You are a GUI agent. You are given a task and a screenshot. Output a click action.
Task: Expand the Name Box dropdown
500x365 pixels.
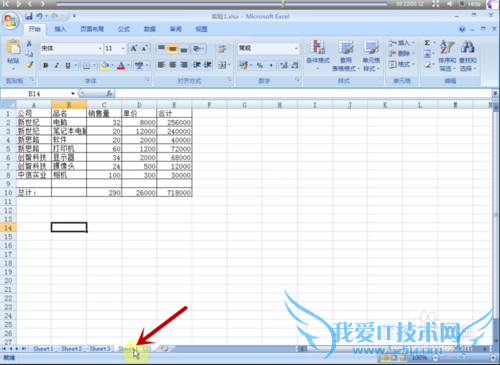(73, 94)
